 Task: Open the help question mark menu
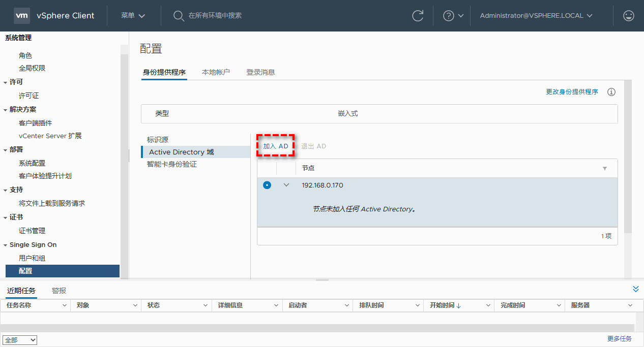click(453, 16)
